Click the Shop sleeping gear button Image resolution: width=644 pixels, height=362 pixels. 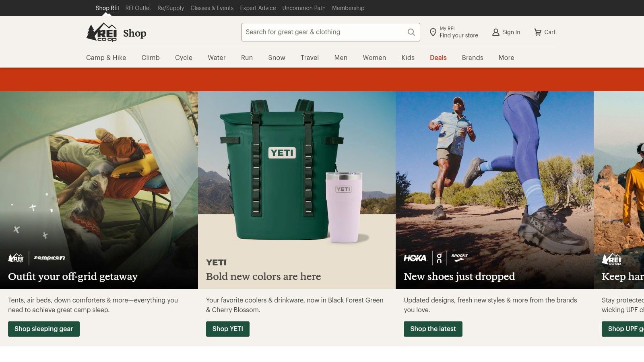pyautogui.click(x=44, y=329)
